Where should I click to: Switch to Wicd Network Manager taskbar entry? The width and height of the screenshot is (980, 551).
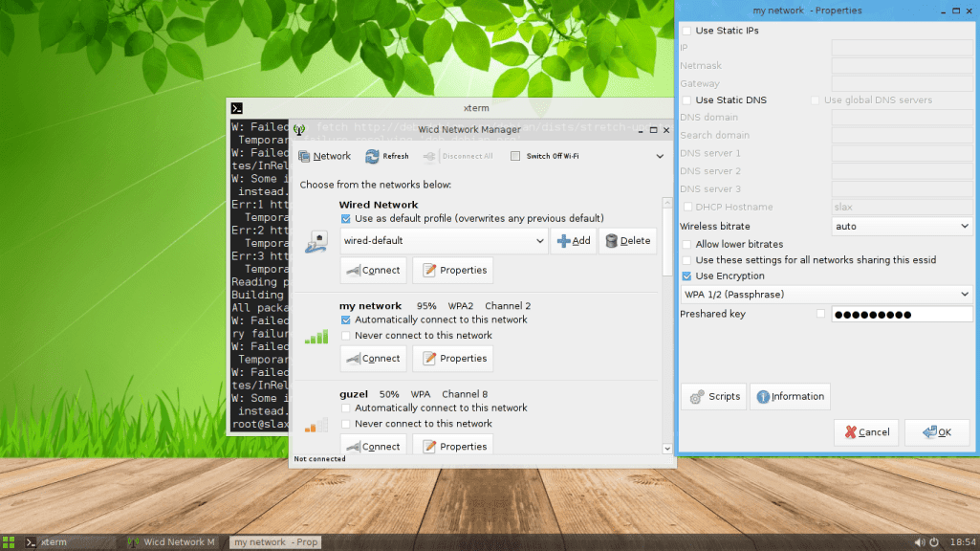[171, 542]
